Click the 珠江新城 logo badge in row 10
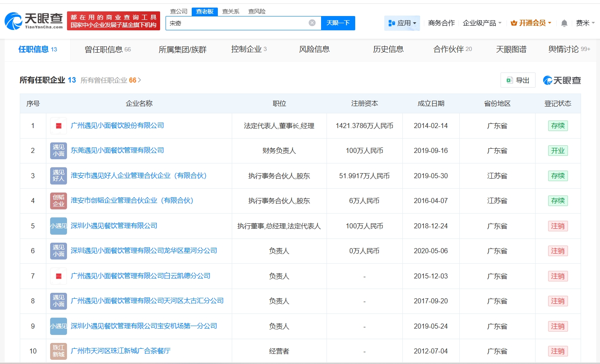This screenshot has height=364, width=600. point(59,351)
